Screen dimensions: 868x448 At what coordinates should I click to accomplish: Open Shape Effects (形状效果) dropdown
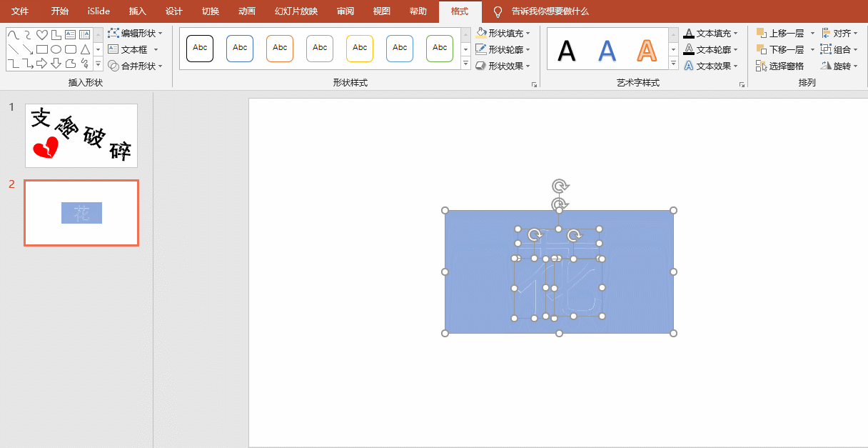click(503, 66)
